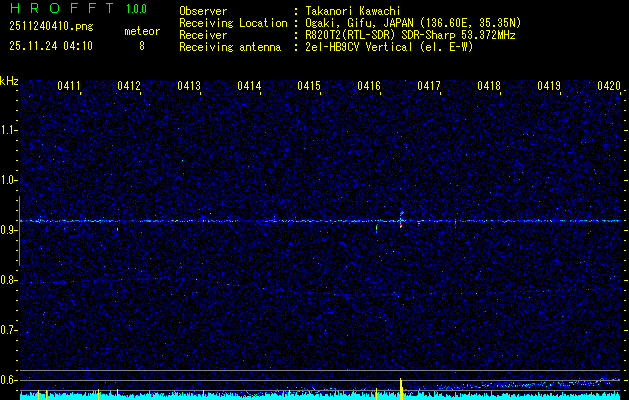Click the 0411 time axis marker
The width and height of the screenshot is (629, 400).
click(69, 86)
